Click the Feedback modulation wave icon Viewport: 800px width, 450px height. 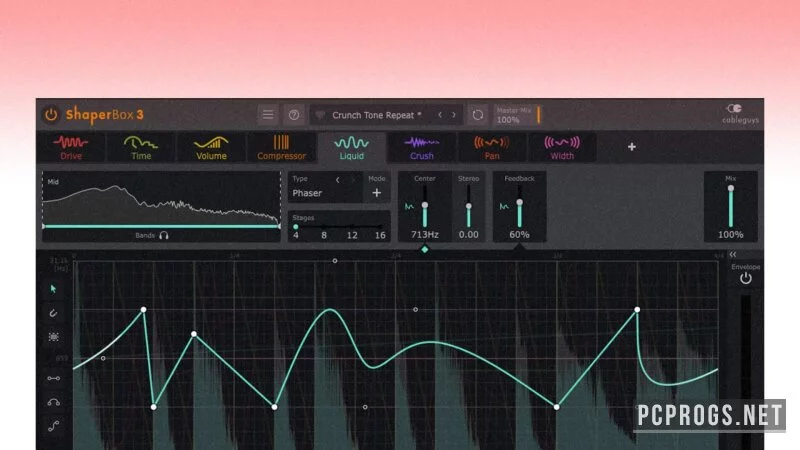[x=504, y=207]
